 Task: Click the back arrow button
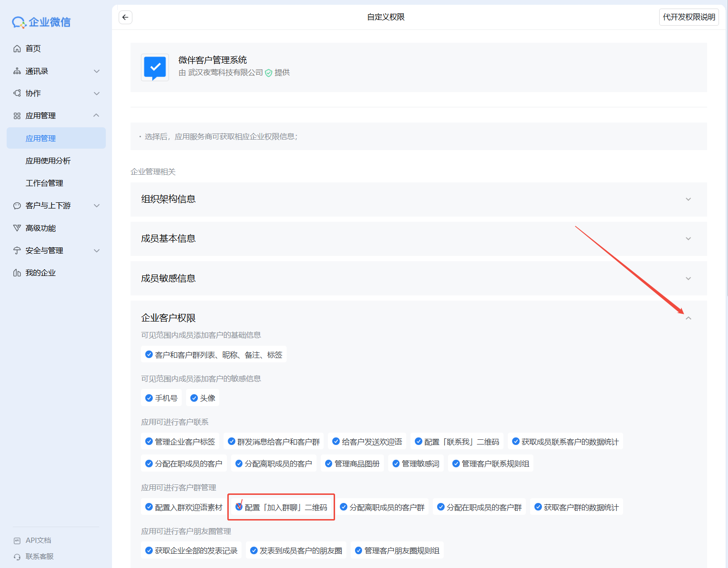125,18
